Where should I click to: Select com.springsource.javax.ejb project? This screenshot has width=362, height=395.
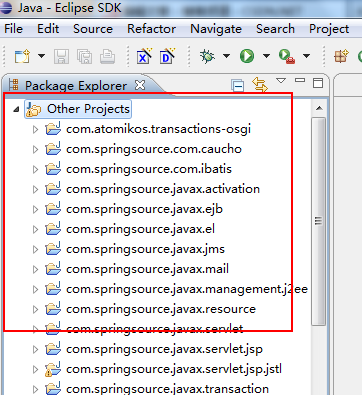coord(144,209)
